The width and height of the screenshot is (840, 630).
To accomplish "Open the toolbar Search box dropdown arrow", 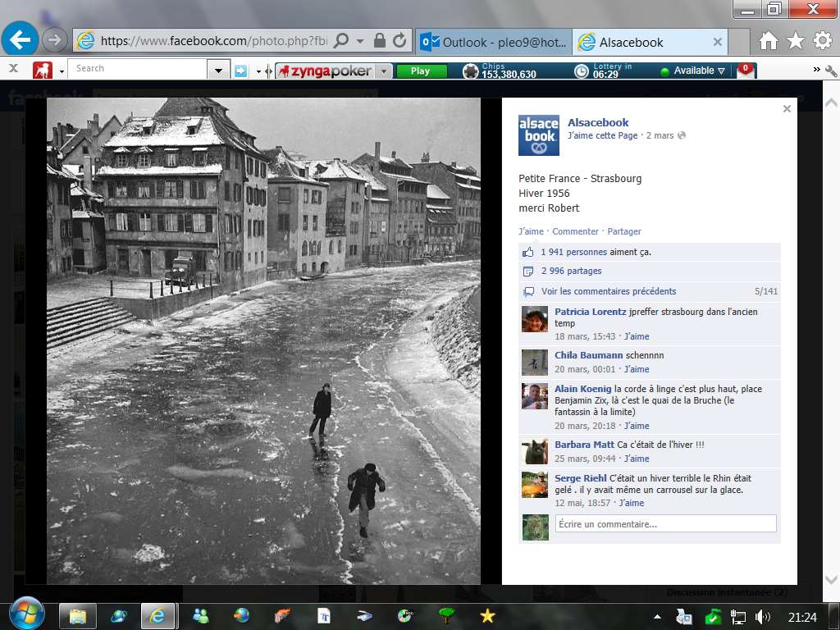I will pos(218,71).
